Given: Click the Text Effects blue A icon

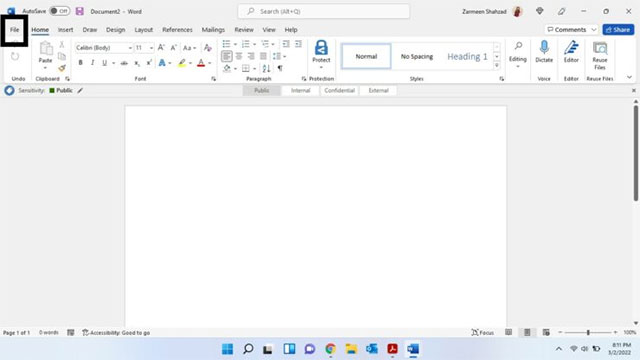Looking at the screenshot, I should click(162, 63).
